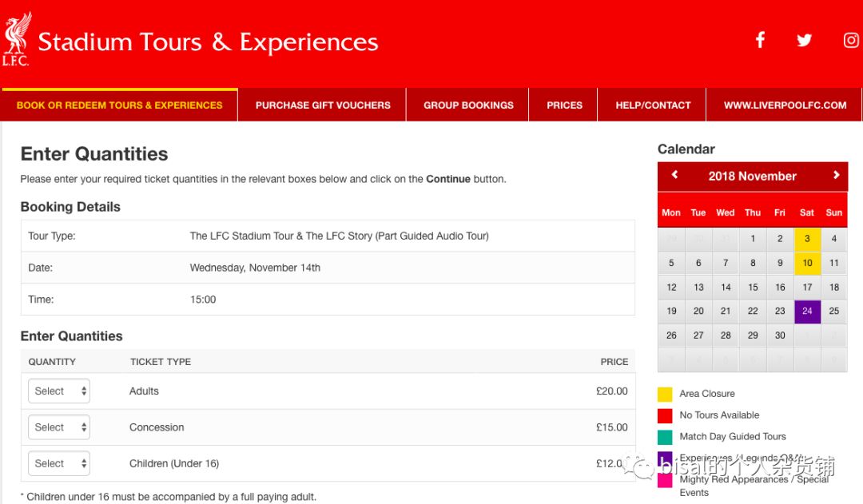Screen dimensions: 863x504
Task: Open Purchase Gift Vouchers tab
Action: 323,105
